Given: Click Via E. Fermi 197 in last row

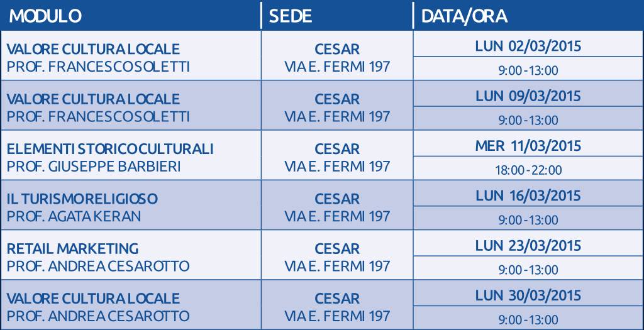Looking at the screenshot, I should tap(337, 316).
